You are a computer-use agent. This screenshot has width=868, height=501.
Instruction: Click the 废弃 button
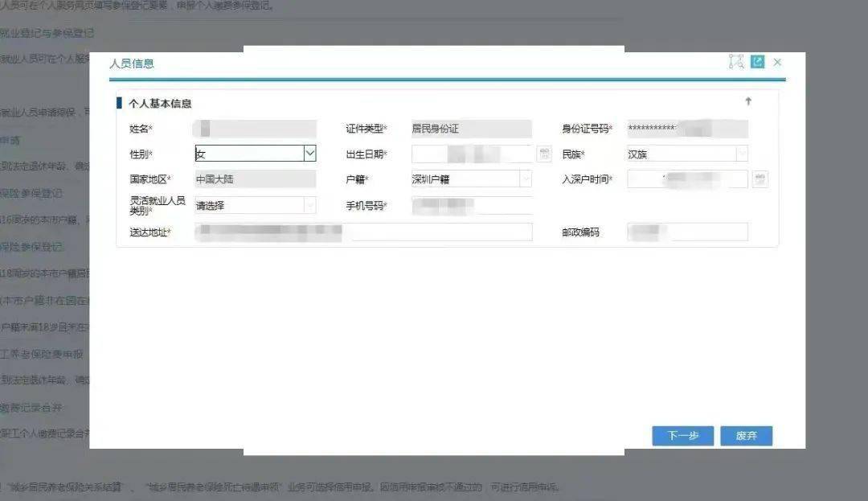[x=746, y=436]
